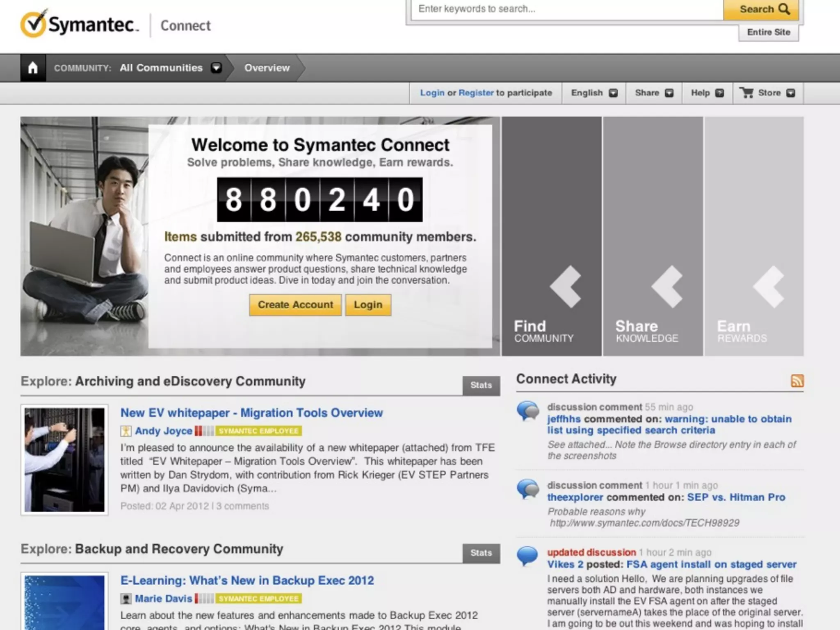The height and width of the screenshot is (630, 840).
Task: Open Stats for Backup and Recovery Community
Action: 481,553
